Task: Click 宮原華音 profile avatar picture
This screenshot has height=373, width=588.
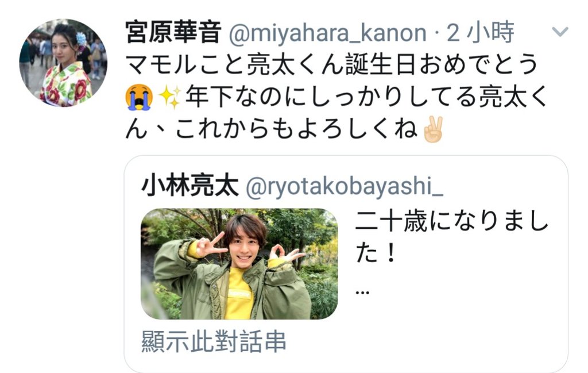Action: coord(63,63)
